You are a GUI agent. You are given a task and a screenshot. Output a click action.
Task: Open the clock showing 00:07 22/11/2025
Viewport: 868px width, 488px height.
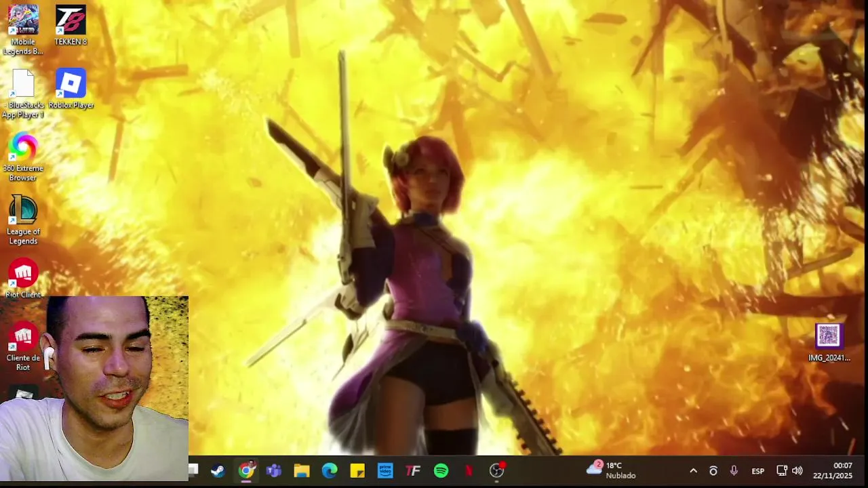(x=833, y=470)
